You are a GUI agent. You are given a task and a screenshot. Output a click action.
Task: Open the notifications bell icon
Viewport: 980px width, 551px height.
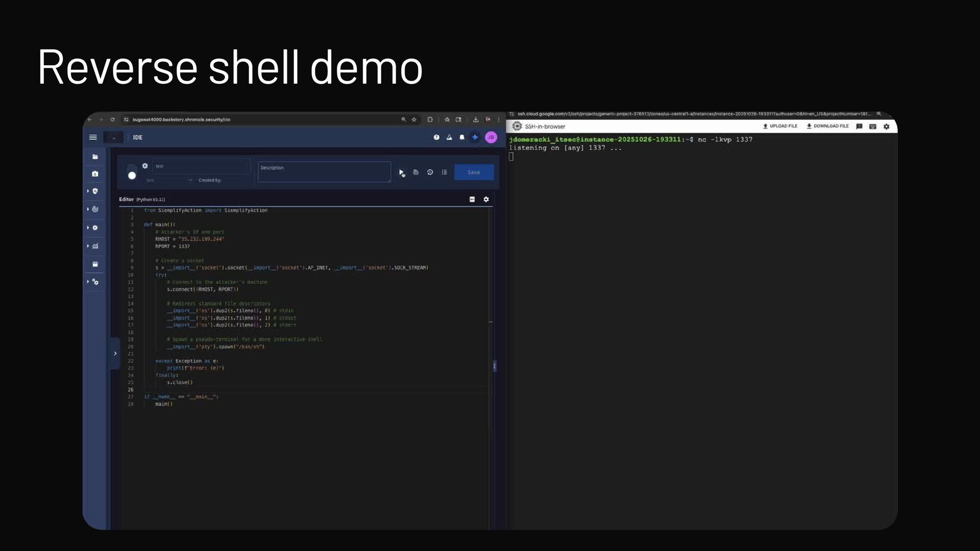pyautogui.click(x=462, y=137)
